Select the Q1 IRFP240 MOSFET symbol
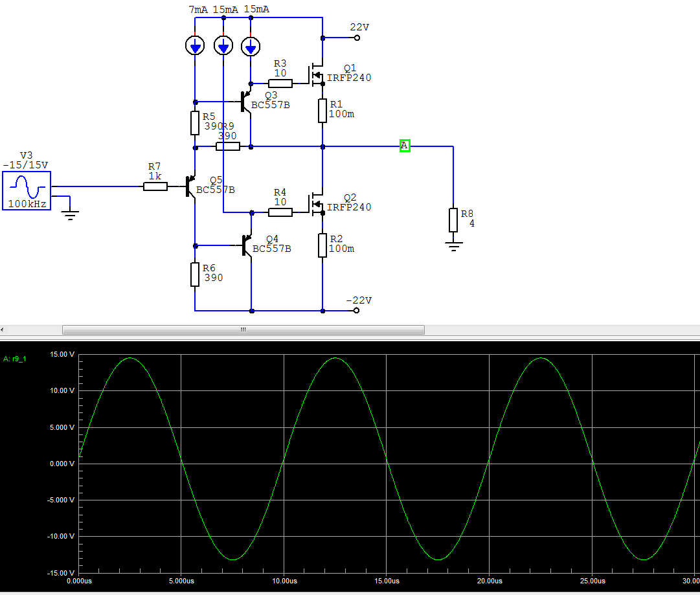 click(317, 75)
